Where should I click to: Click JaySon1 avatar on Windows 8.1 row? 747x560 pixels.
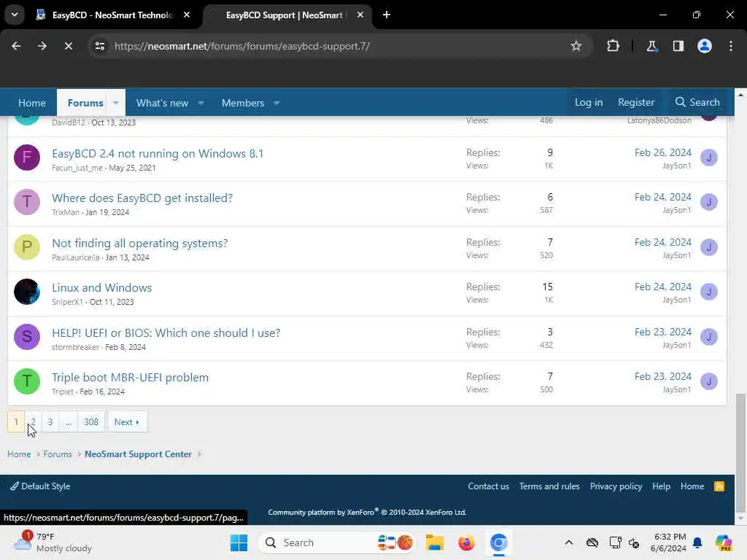click(x=709, y=157)
